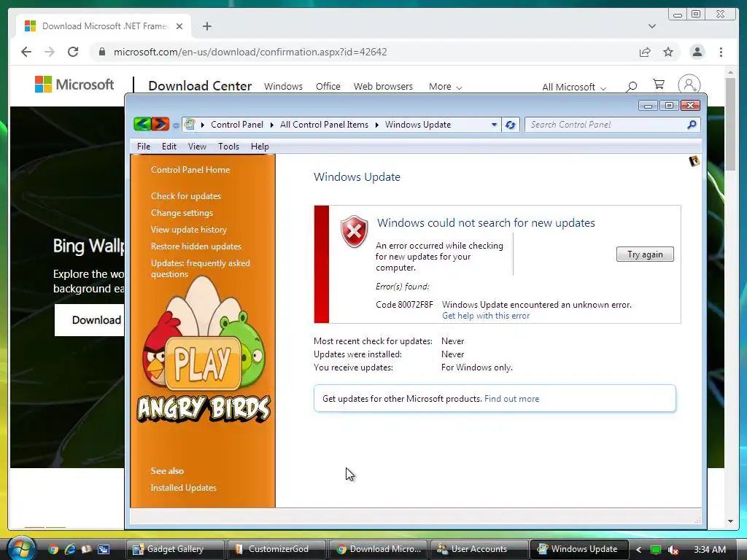Open View update history

coord(189,230)
